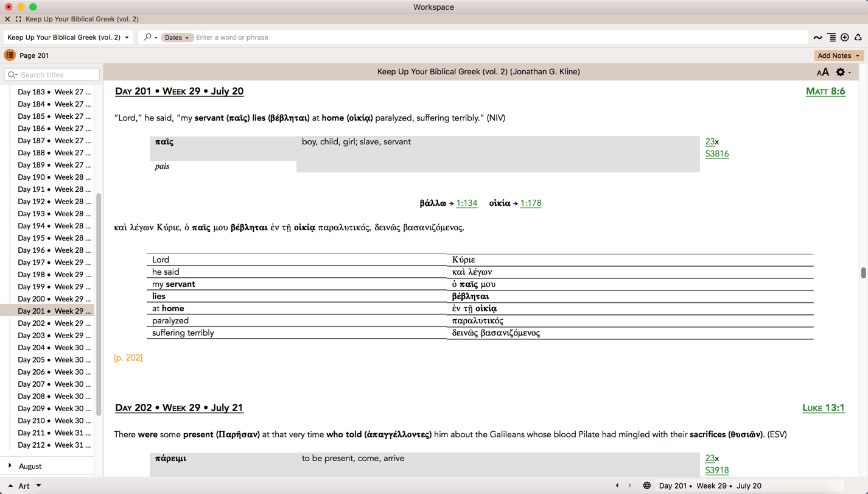Select Day 201 in the contents list
Screen dimensions: 868x494
point(47,311)
